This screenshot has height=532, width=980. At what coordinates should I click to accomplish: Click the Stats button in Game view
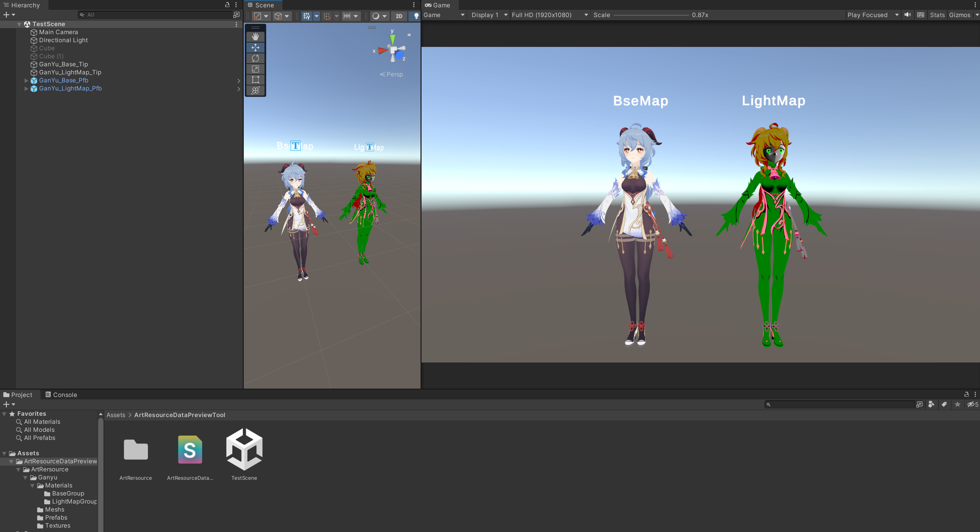(937, 15)
